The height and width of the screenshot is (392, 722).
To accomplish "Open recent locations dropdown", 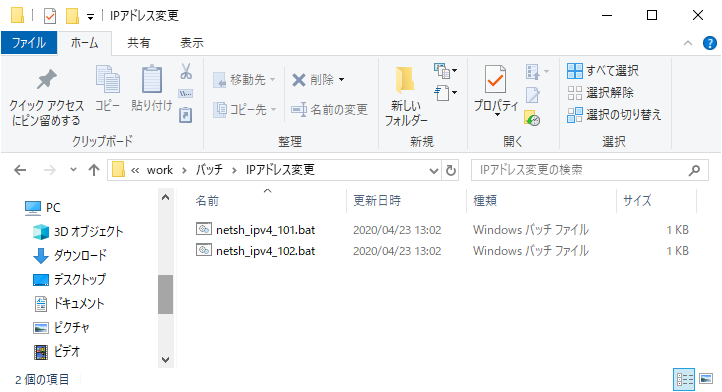I will [x=73, y=170].
